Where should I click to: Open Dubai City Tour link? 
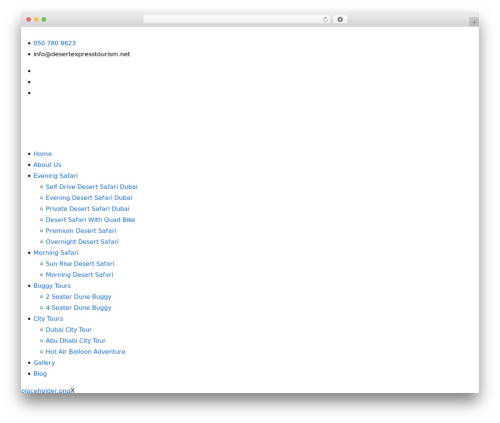pos(69,330)
